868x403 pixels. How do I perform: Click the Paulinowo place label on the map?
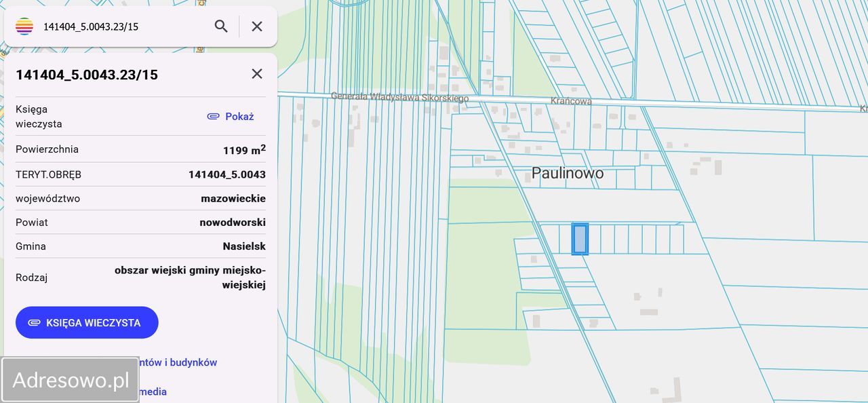point(567,173)
